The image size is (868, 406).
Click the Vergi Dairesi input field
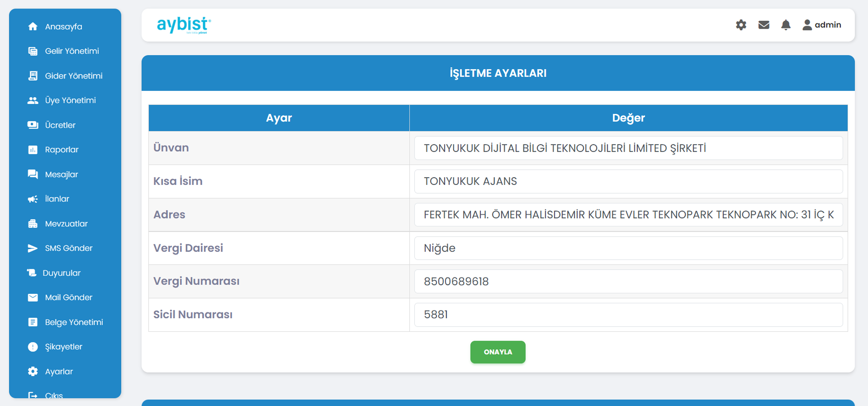(x=628, y=248)
